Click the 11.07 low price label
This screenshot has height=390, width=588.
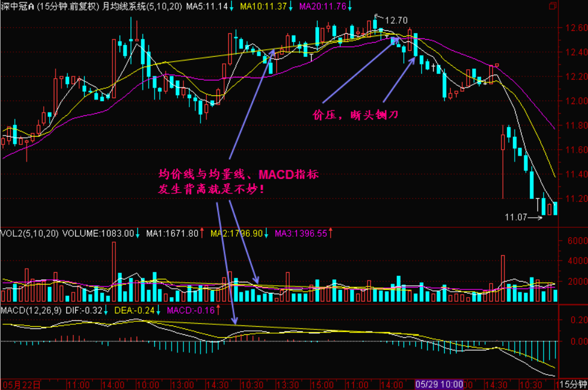coord(515,218)
